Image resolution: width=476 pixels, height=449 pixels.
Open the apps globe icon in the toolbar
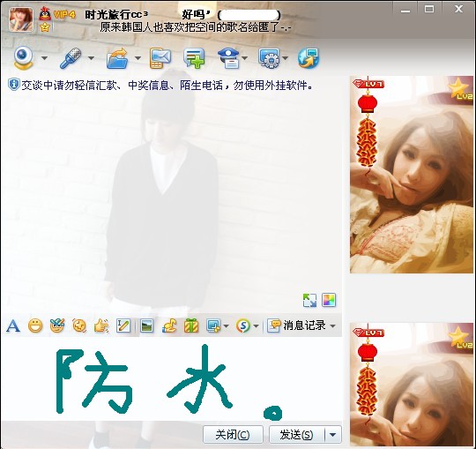pyautogui.click(x=309, y=58)
